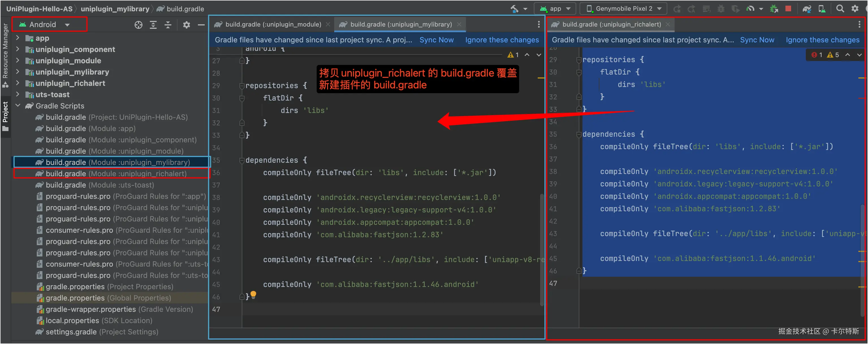This screenshot has width=868, height=344.
Task: Select build.gradle (:uniplugin_richalert) editor tab
Action: point(611,24)
